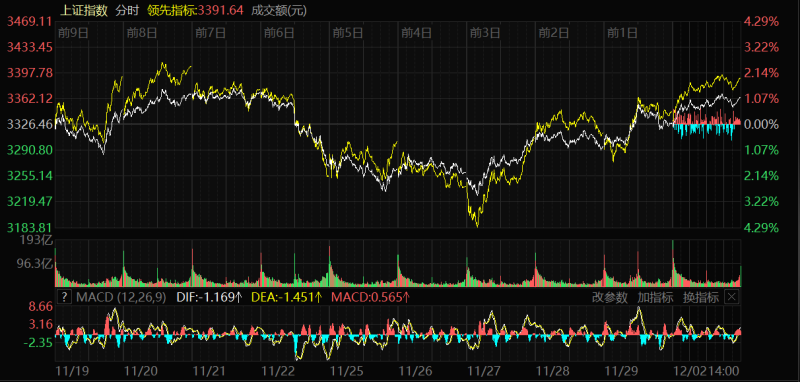Click the 3255.14 price axis label

30,176
